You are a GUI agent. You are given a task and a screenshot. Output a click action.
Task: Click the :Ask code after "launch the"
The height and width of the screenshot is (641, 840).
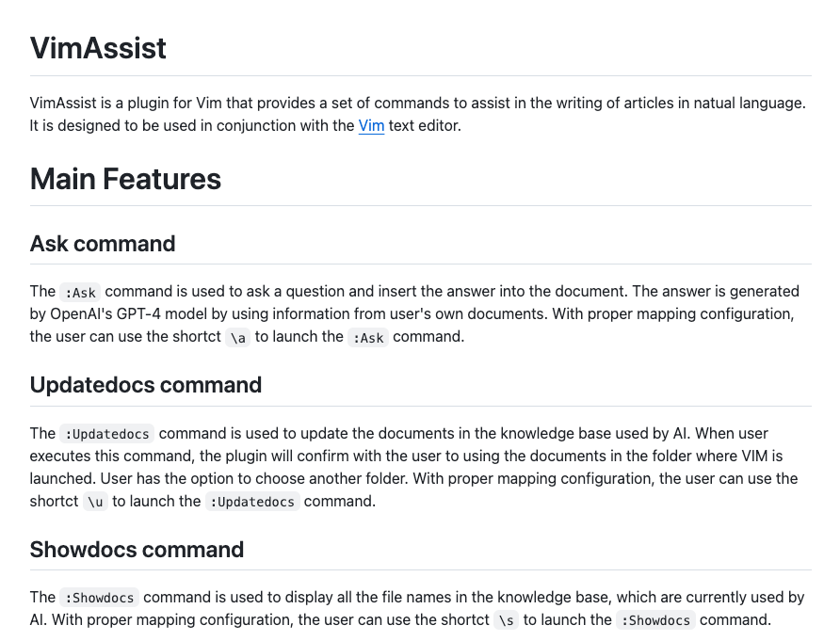[x=367, y=337]
